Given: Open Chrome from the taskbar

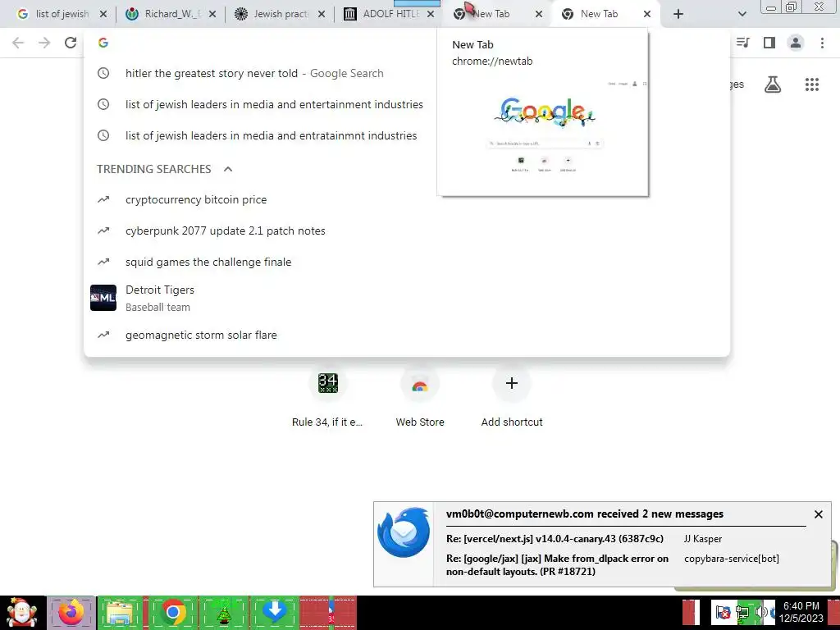Looking at the screenshot, I should click(x=172, y=613).
